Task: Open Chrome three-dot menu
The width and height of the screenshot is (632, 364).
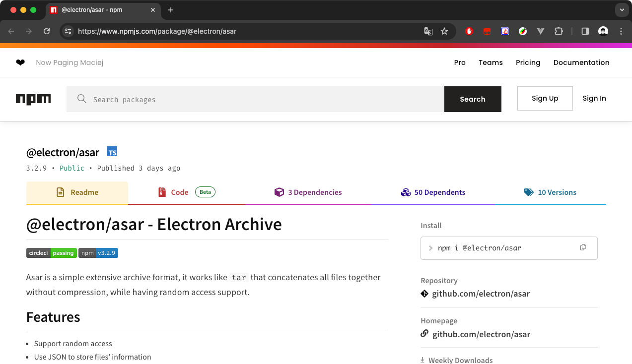Action: click(x=621, y=31)
